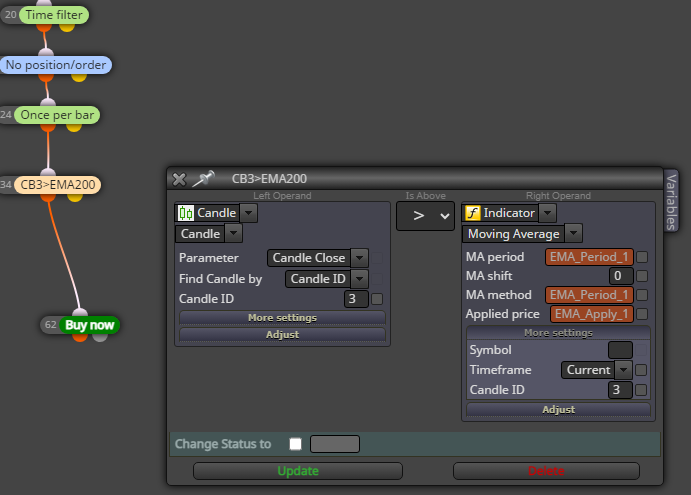Collapse More settings in Right Operand
The height and width of the screenshot is (495, 691).
[558, 333]
